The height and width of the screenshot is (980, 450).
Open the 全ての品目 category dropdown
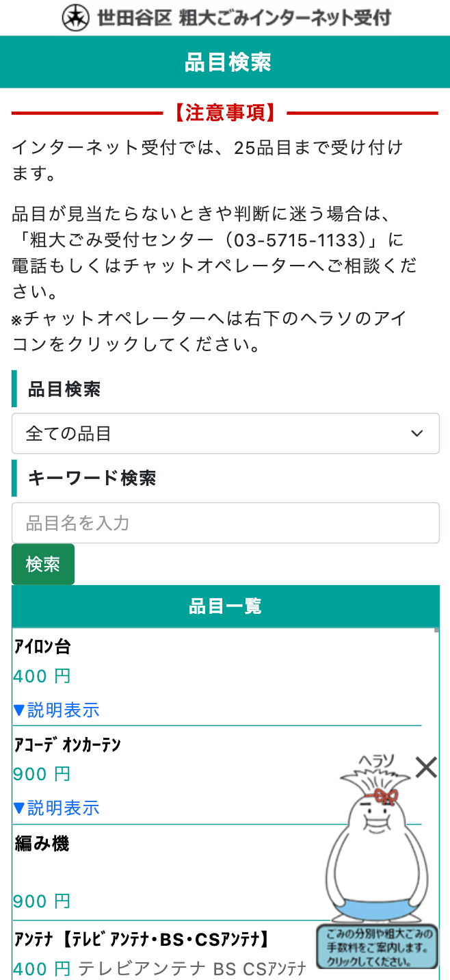pyautogui.click(x=225, y=433)
